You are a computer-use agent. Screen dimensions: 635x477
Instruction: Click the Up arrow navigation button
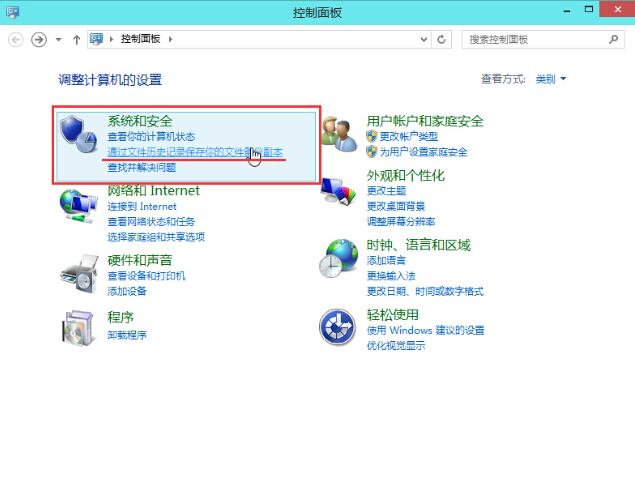[x=76, y=39]
